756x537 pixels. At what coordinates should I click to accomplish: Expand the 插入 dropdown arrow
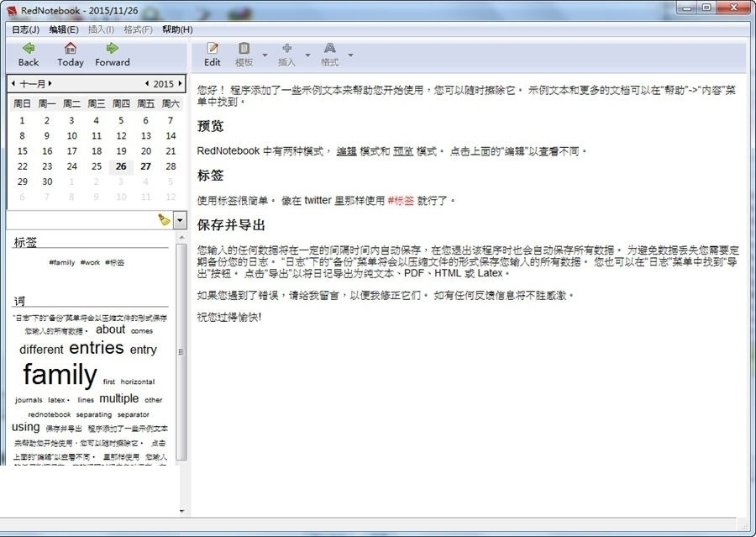307,55
